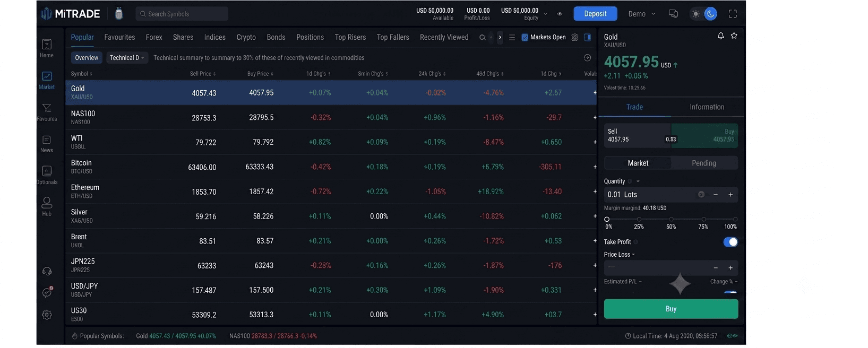The width and height of the screenshot is (868, 348).
Task: Open the Quantity type dropdown
Action: 638,181
